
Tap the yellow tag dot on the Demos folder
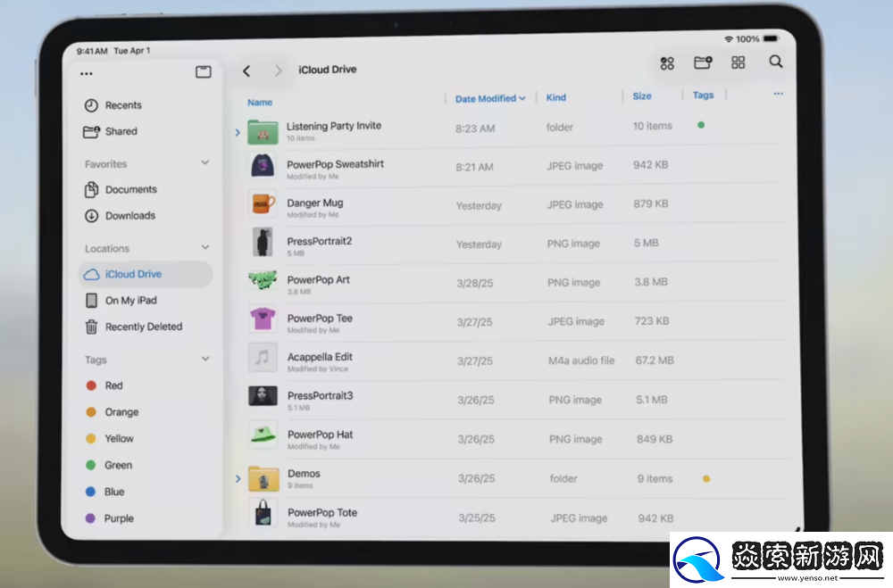pos(705,478)
